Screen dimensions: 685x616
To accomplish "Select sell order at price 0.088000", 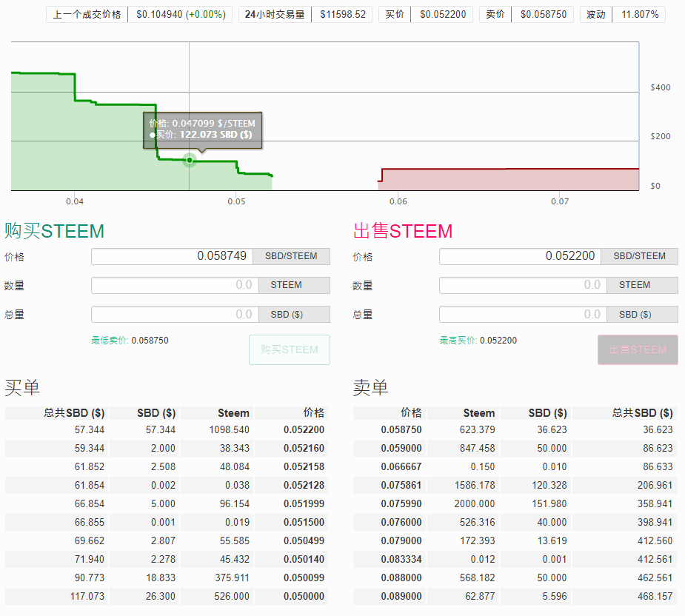I will click(515, 578).
